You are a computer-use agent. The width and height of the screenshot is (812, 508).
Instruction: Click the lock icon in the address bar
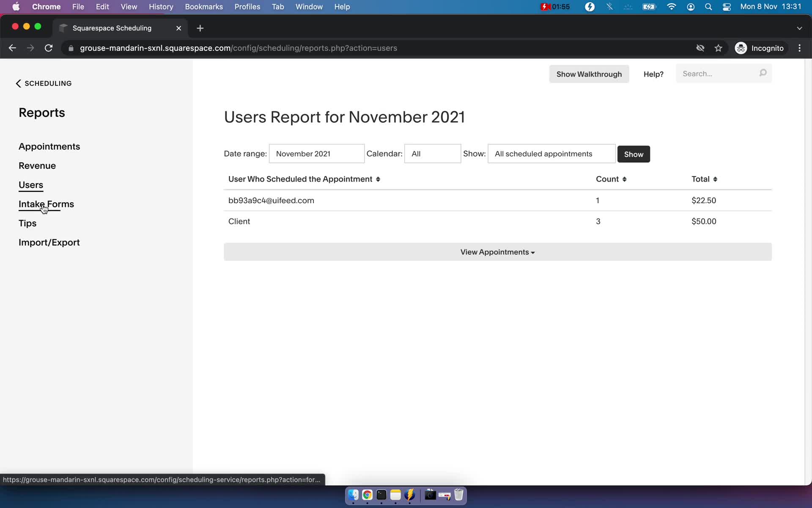click(71, 48)
